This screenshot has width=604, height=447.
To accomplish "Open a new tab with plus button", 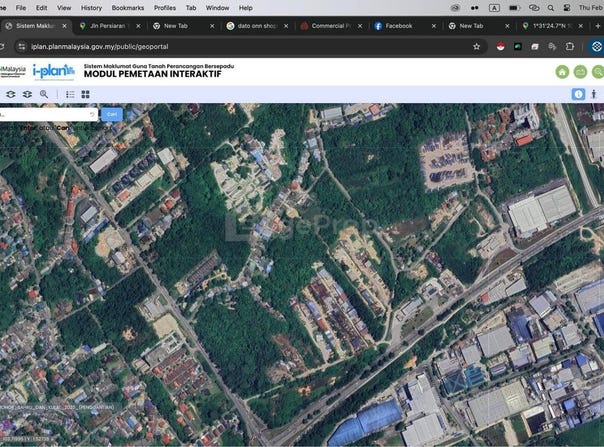I will tap(598, 26).
